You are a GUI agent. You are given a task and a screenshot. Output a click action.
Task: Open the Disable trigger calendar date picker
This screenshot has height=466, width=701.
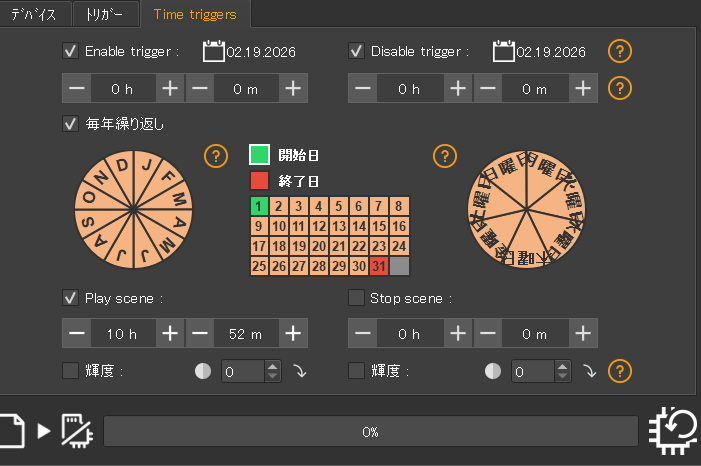(x=503, y=51)
